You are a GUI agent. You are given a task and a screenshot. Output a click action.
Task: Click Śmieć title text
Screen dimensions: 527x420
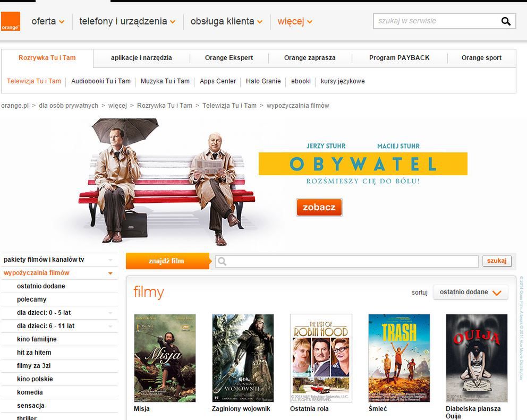[x=378, y=408]
